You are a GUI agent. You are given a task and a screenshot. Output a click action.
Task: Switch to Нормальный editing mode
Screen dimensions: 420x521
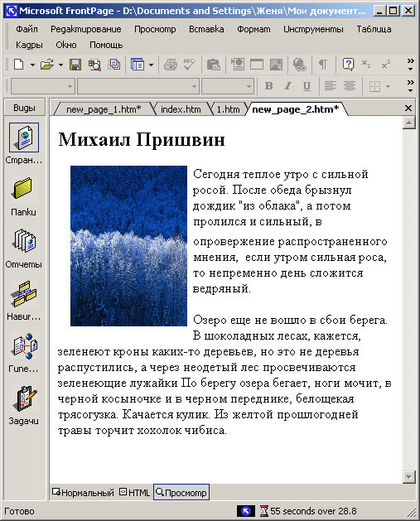pos(83,493)
